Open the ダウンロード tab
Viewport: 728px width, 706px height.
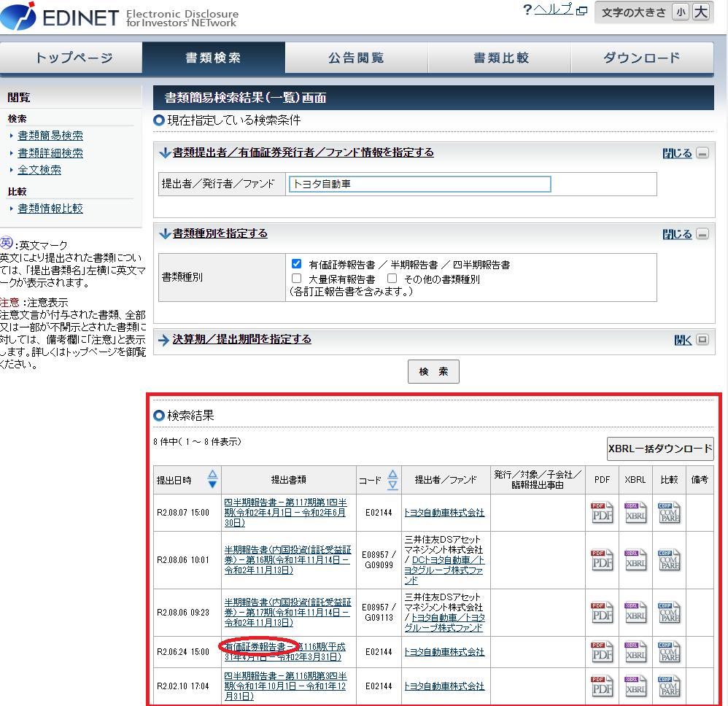click(643, 58)
